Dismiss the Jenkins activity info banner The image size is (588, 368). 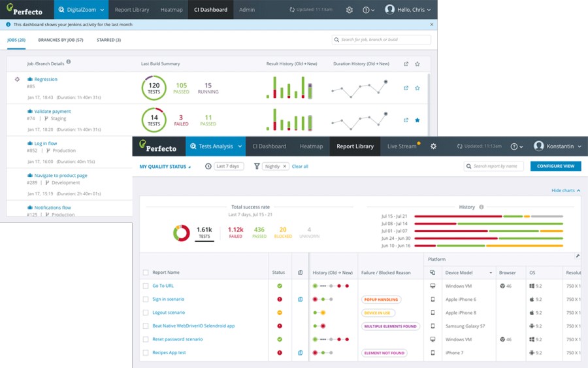coord(432,25)
